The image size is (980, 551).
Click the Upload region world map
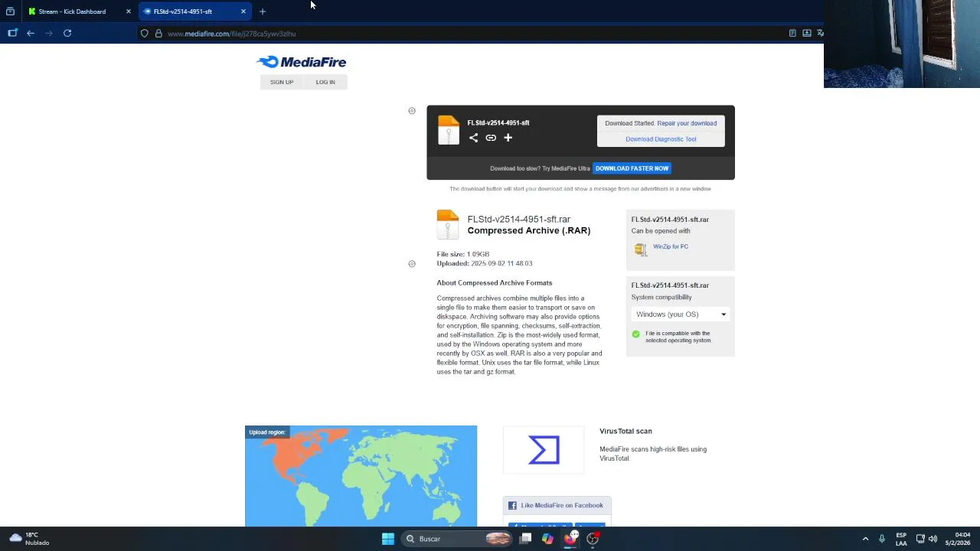pyautogui.click(x=361, y=476)
